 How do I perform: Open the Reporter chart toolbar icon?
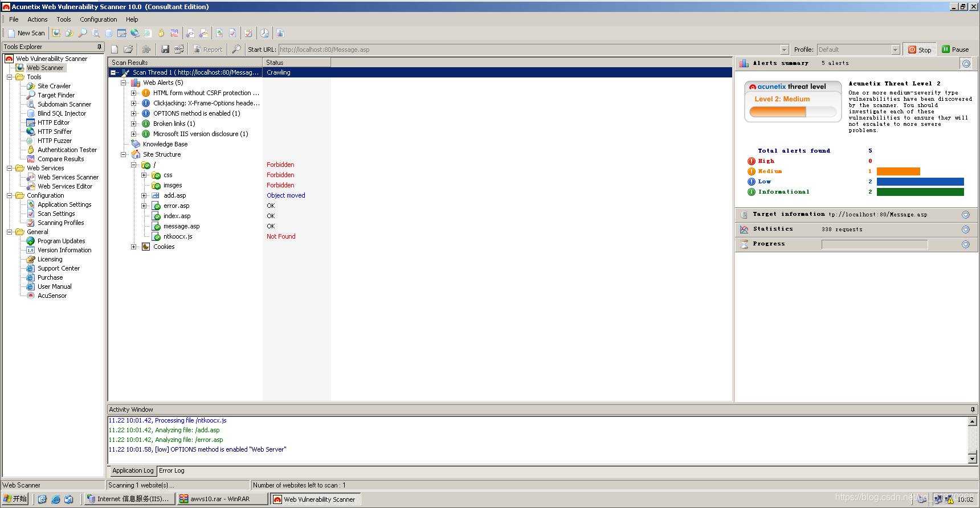coord(280,33)
